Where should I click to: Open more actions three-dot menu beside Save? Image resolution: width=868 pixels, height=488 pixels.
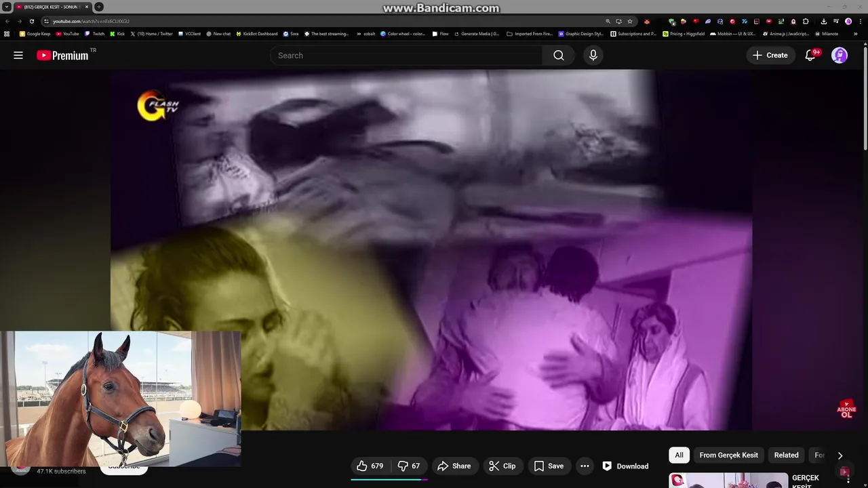point(585,466)
